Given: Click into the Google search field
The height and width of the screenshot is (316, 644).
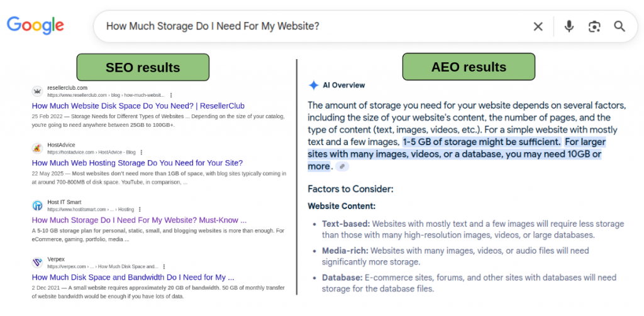Looking at the screenshot, I should point(314,26).
